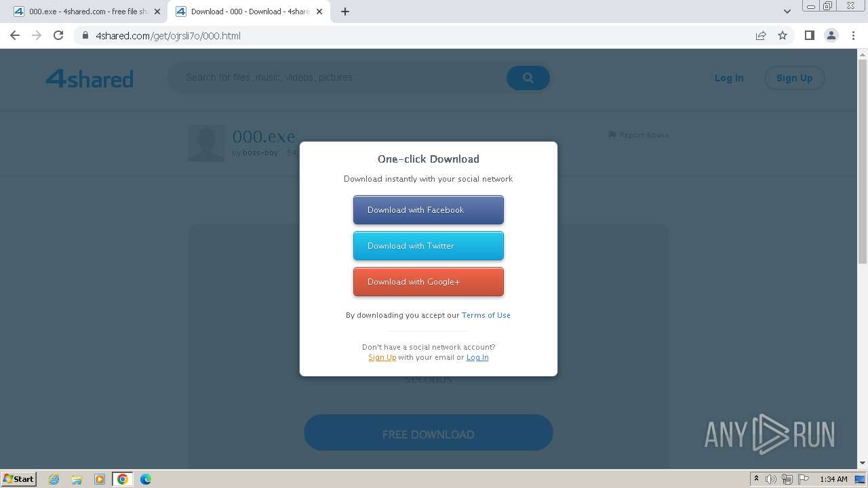Launch Internet Explorer from the taskbar
This screenshot has height=488, width=868.
[54, 479]
